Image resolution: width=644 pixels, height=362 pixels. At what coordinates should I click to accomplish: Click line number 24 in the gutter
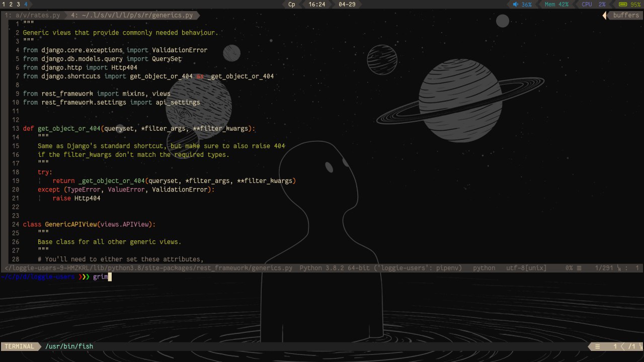coord(16,225)
